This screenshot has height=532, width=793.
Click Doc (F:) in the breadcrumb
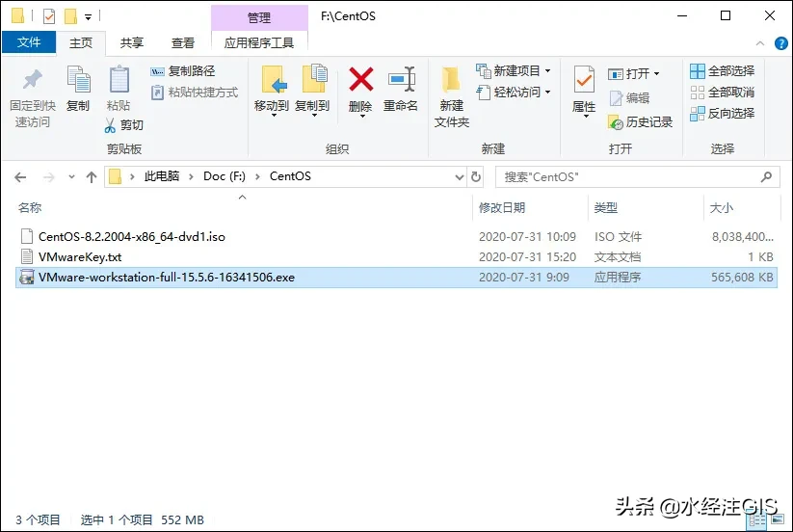(225, 176)
